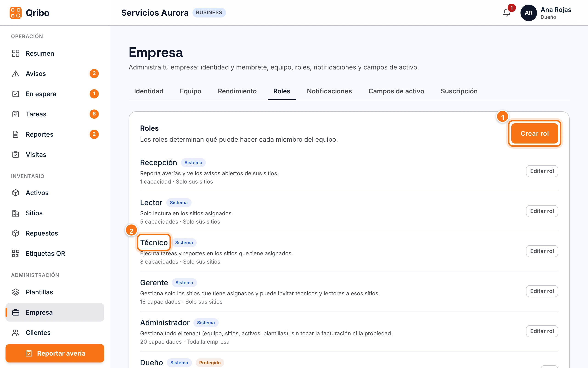Click the Repuestos box icon
This screenshot has width=588, height=368.
[x=16, y=233]
